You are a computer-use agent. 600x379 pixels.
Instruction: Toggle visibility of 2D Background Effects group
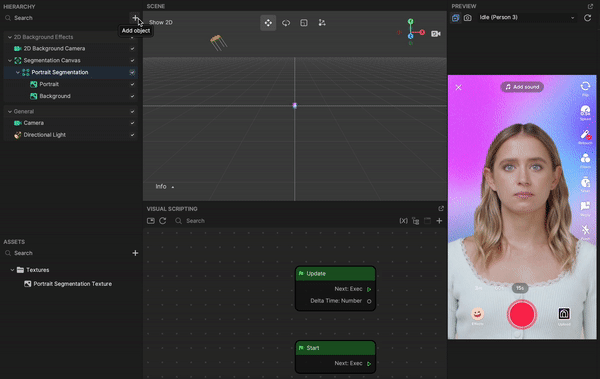pyautogui.click(x=132, y=37)
